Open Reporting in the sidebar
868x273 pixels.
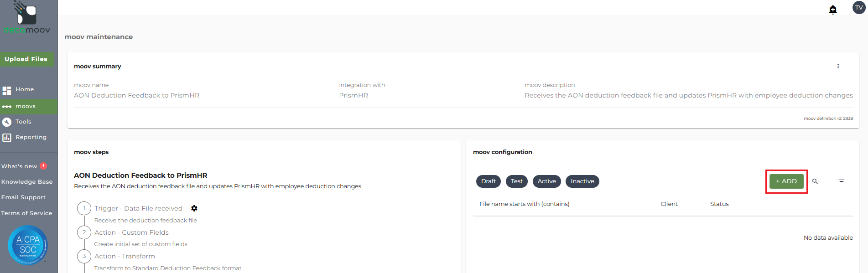31,137
